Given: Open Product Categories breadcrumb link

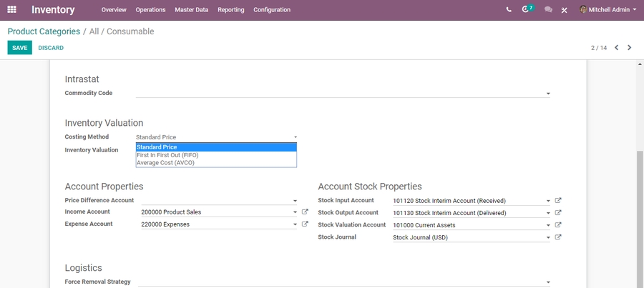Looking at the screenshot, I should (x=44, y=31).
